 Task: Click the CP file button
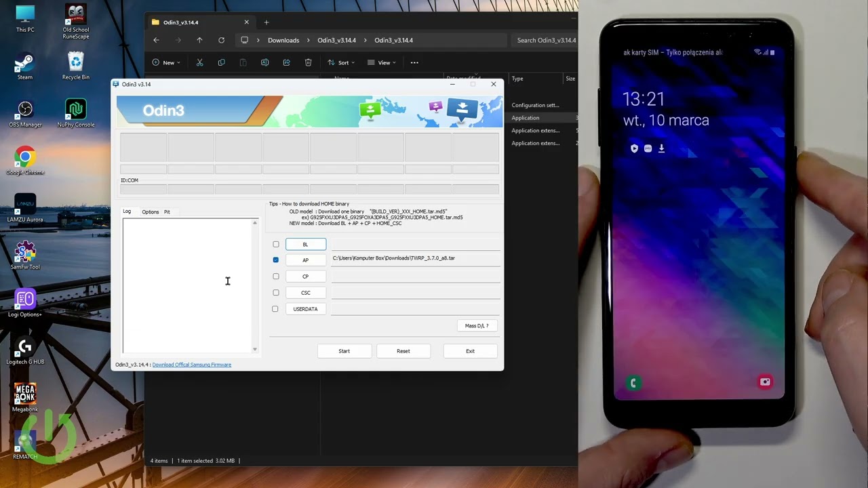coord(306,277)
